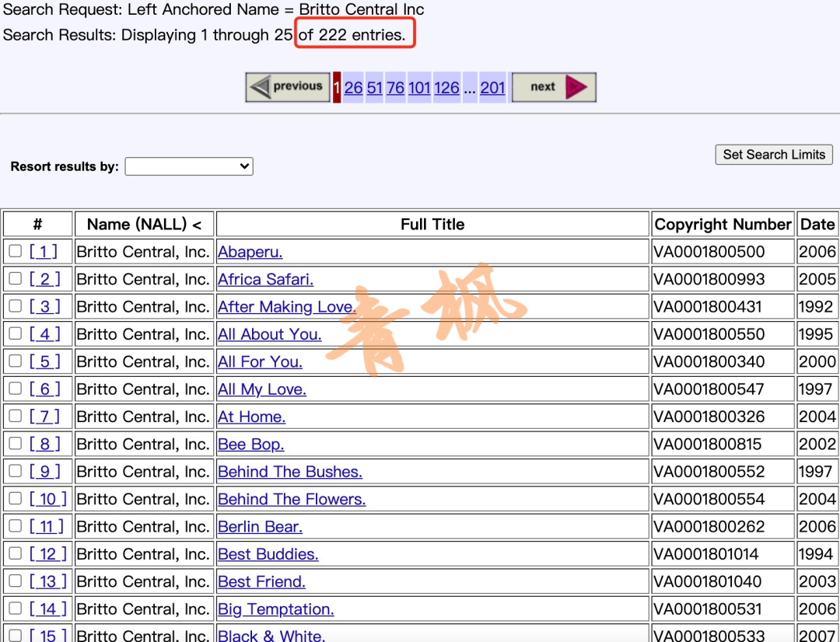This screenshot has width=840, height=642.
Task: Tick the checkbox for Bee Bop row
Action: [15, 443]
